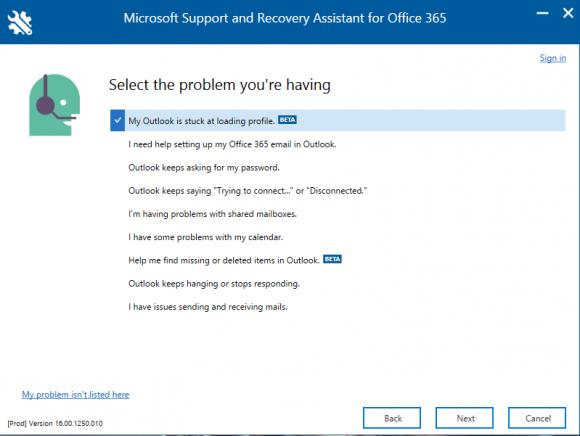580x436 pixels.
Task: Open 'My problem isn't listed here' link
Action: (75, 395)
